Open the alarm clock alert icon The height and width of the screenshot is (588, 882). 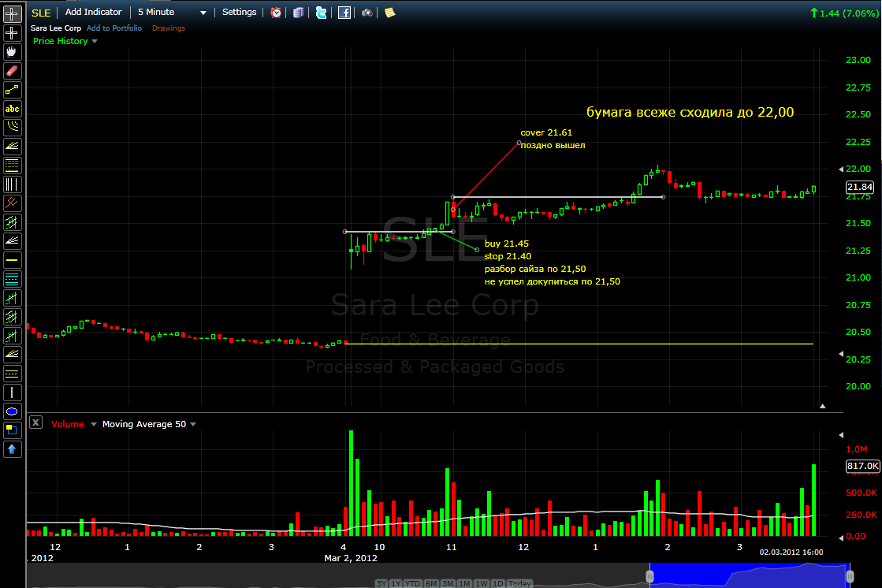(276, 13)
